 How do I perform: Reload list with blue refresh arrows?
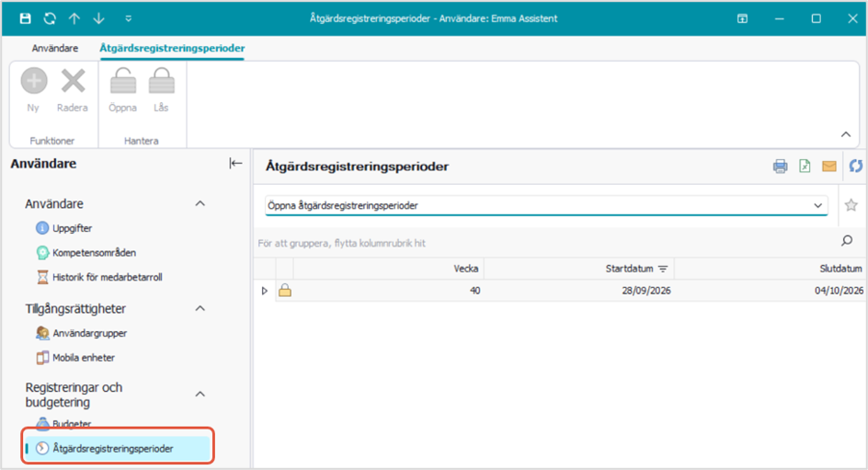click(856, 166)
